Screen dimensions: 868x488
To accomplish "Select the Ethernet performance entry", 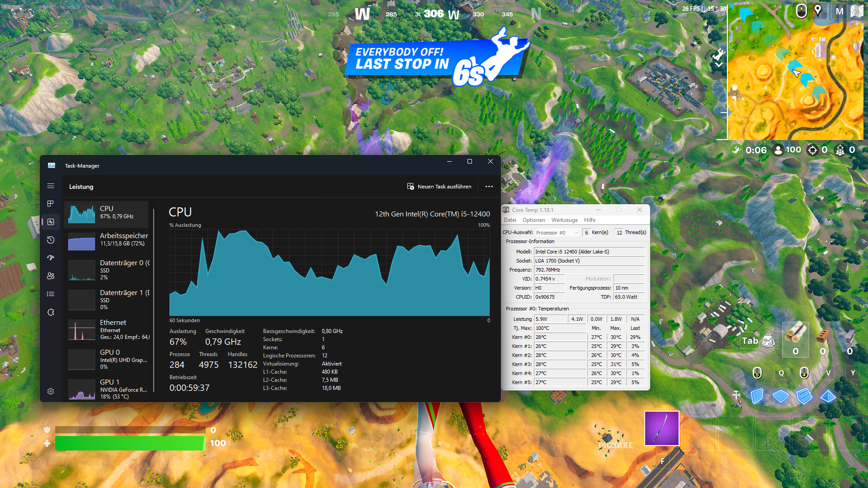I will coord(108,329).
